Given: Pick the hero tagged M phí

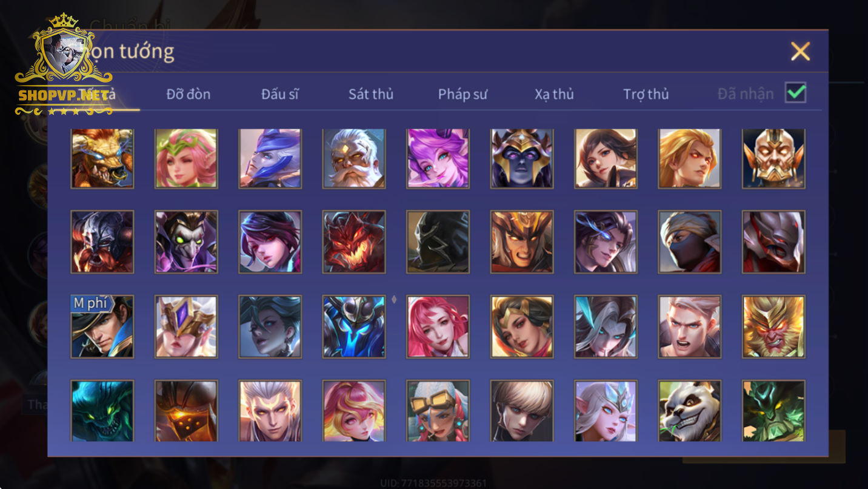Looking at the screenshot, I should tap(102, 326).
